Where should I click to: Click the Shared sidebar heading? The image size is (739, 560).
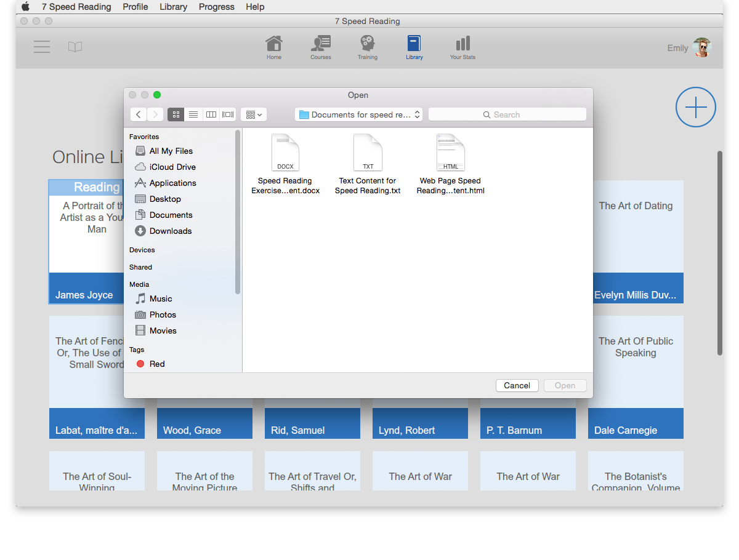click(x=140, y=267)
